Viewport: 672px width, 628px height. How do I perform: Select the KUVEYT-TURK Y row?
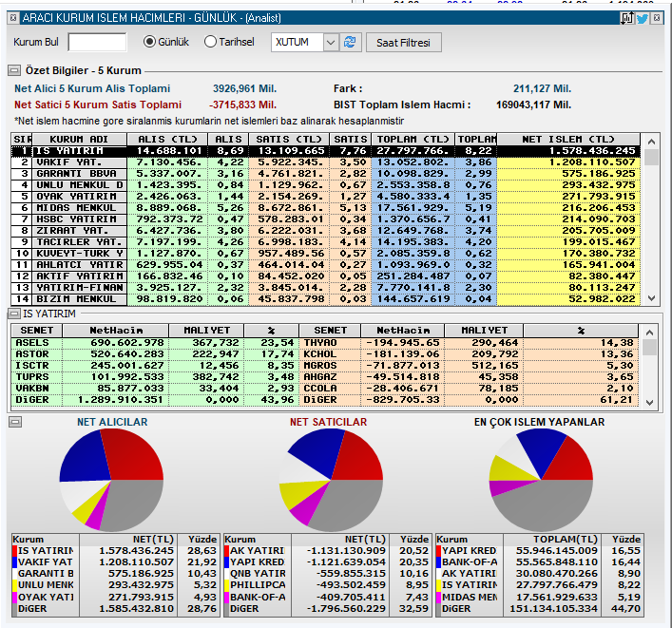pyautogui.click(x=326, y=253)
